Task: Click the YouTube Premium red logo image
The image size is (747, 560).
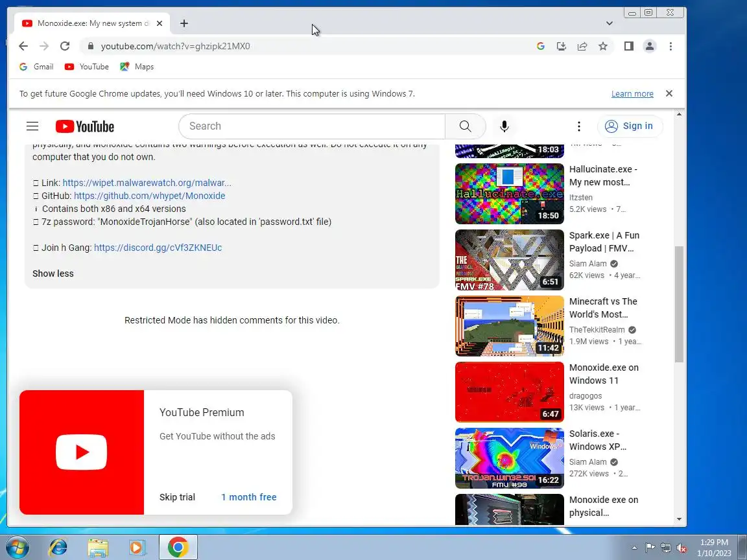Action: tap(82, 452)
